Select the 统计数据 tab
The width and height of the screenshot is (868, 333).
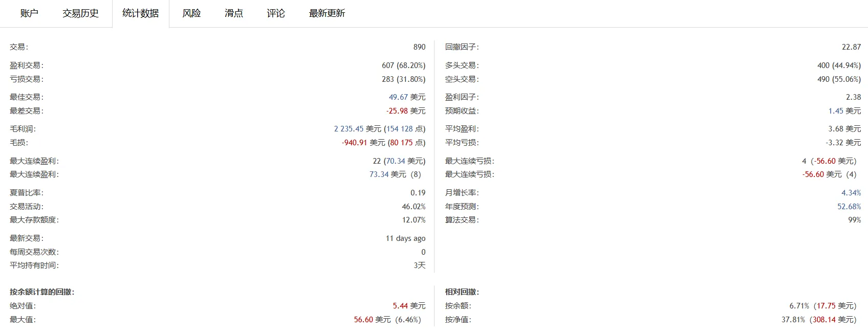pyautogui.click(x=141, y=13)
